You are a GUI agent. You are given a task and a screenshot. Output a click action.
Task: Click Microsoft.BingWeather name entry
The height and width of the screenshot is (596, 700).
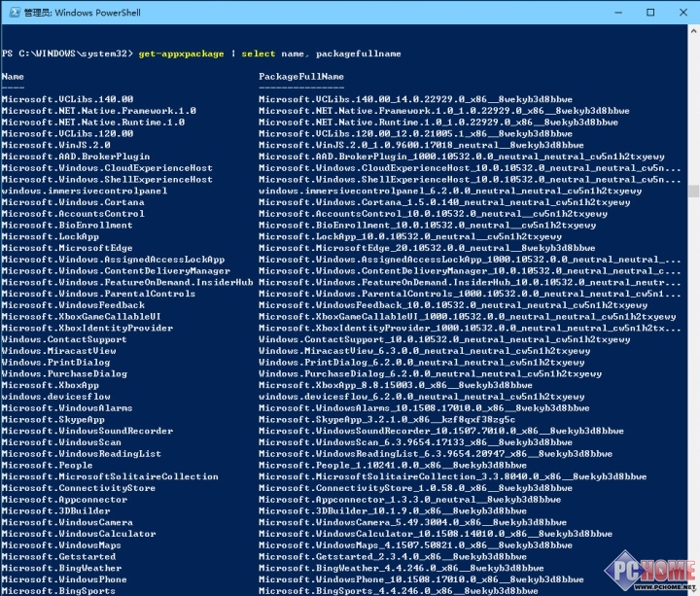[x=61, y=569]
